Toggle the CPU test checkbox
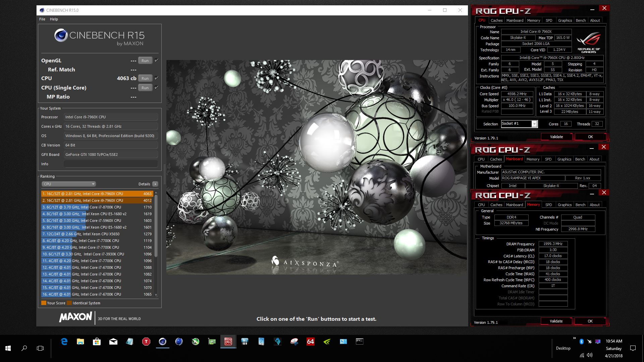The height and width of the screenshot is (362, 644). point(156,78)
